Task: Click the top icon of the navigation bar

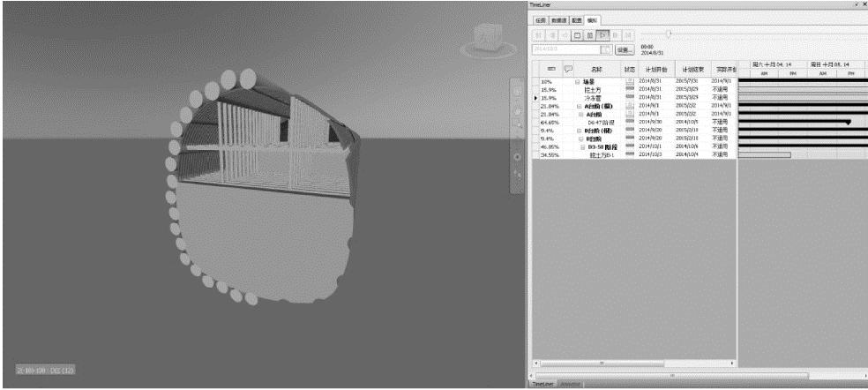Action: click(518, 91)
